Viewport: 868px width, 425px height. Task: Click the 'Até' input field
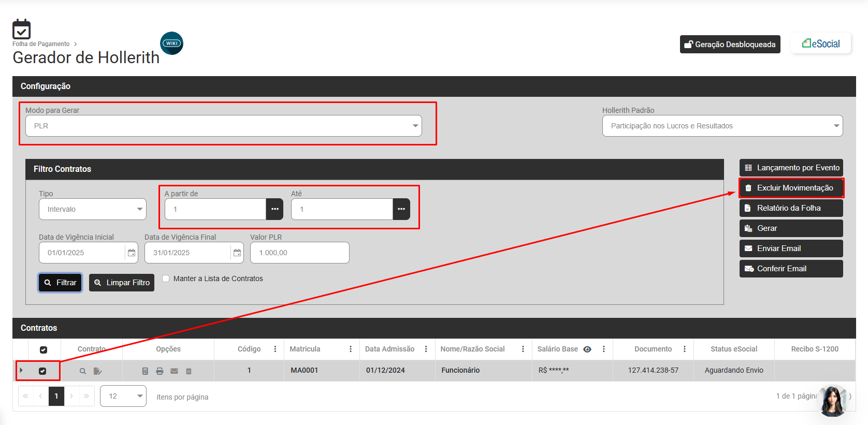(342, 209)
